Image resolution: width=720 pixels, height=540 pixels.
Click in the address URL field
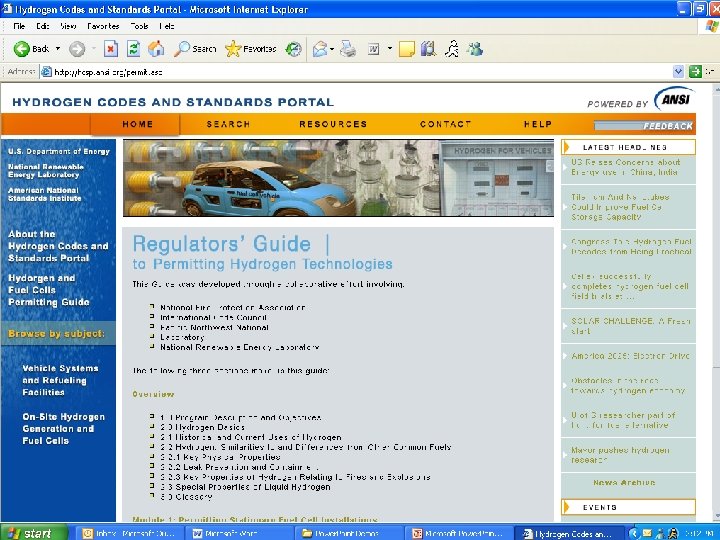[x=358, y=72]
